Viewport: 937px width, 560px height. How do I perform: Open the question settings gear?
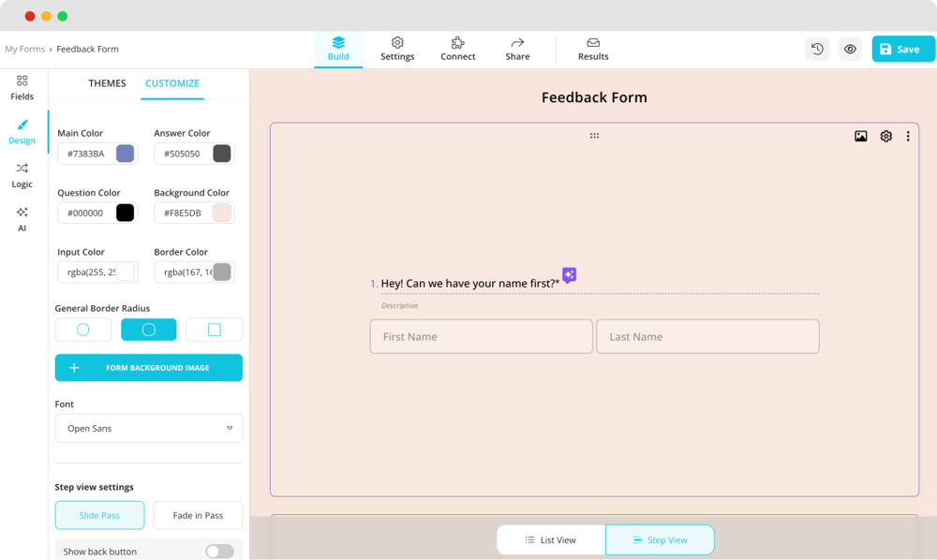885,136
